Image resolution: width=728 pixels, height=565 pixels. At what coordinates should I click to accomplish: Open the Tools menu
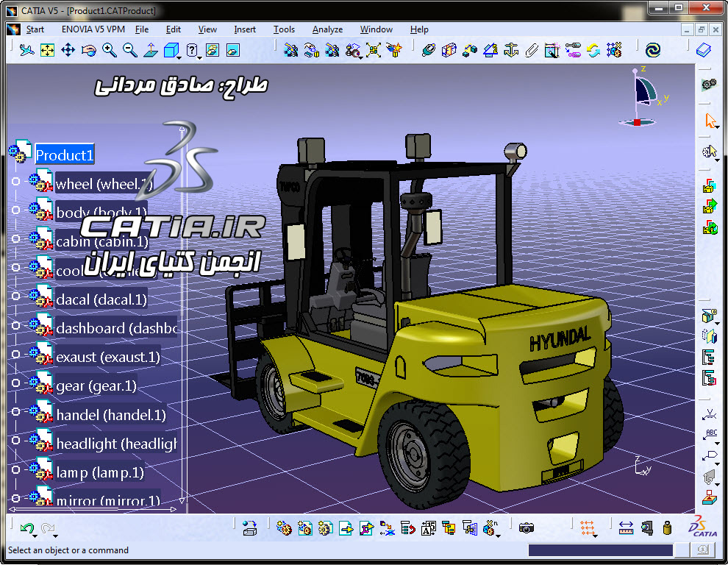284,29
